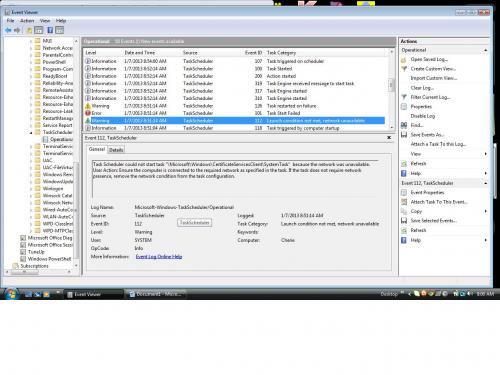Viewport: 500px width, 375px height.
Task: Open the Event Viewer taskbar button
Action: coord(94,294)
